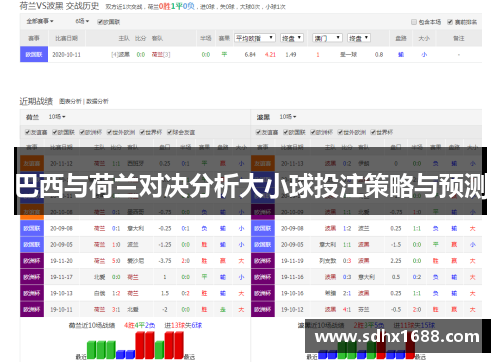500x362 pixels.
Task: Click the 欧国联 badge in 2020-10-11 row
Action: 34,54
